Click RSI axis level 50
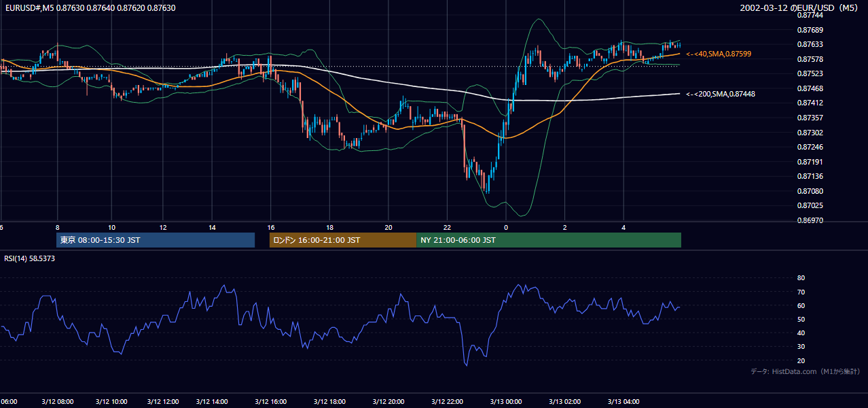The image size is (868, 408). [x=801, y=320]
